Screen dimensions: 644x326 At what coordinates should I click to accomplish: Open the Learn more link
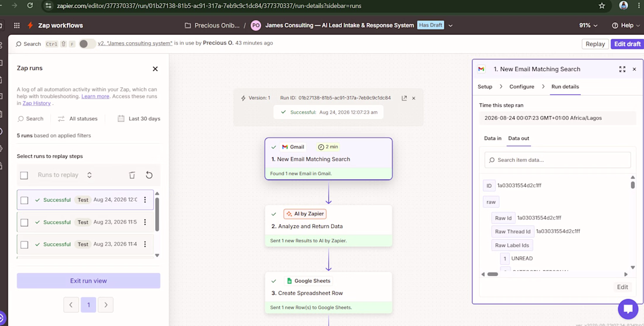click(x=95, y=96)
